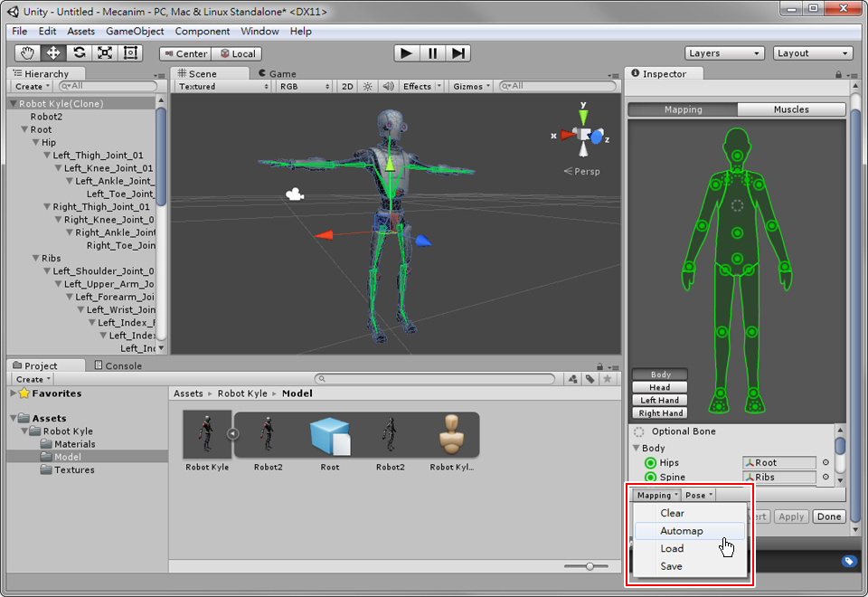Click the scene gizmo Z axis cone

[596, 137]
